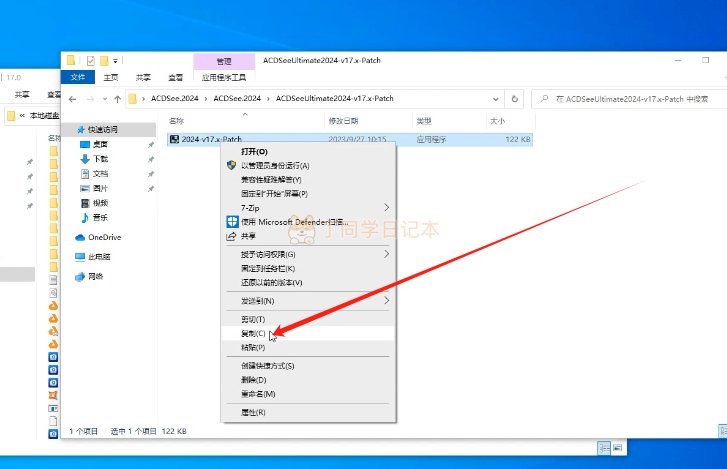Expand the address bar history dropdown

pos(496,99)
